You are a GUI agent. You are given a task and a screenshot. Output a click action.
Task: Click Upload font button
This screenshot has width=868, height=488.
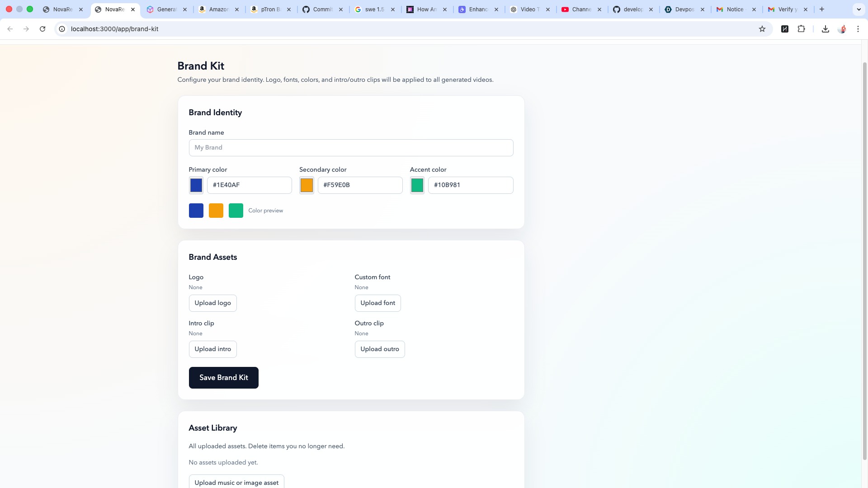(377, 303)
